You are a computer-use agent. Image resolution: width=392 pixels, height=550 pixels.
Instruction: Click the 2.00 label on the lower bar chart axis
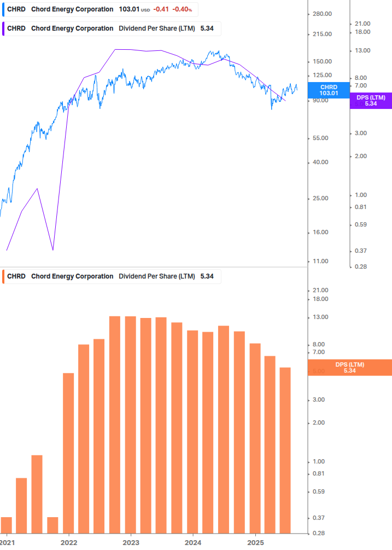tap(318, 422)
